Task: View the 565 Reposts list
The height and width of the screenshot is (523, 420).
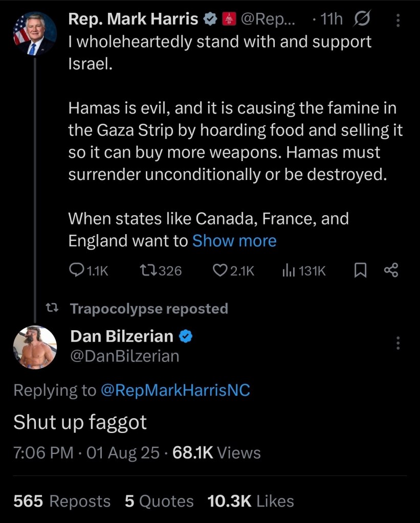Action: pyautogui.click(x=61, y=501)
